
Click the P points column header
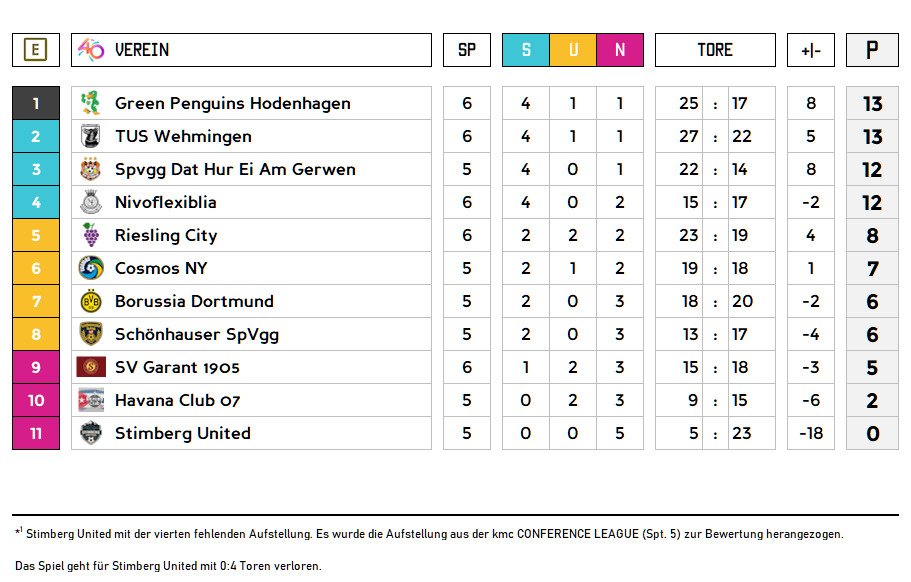point(872,50)
